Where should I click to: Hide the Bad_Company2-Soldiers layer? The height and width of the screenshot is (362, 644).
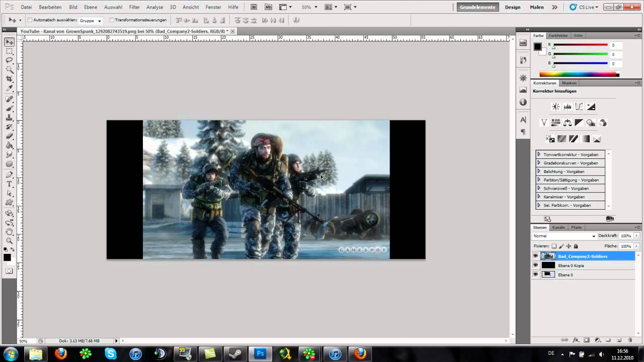pos(535,256)
